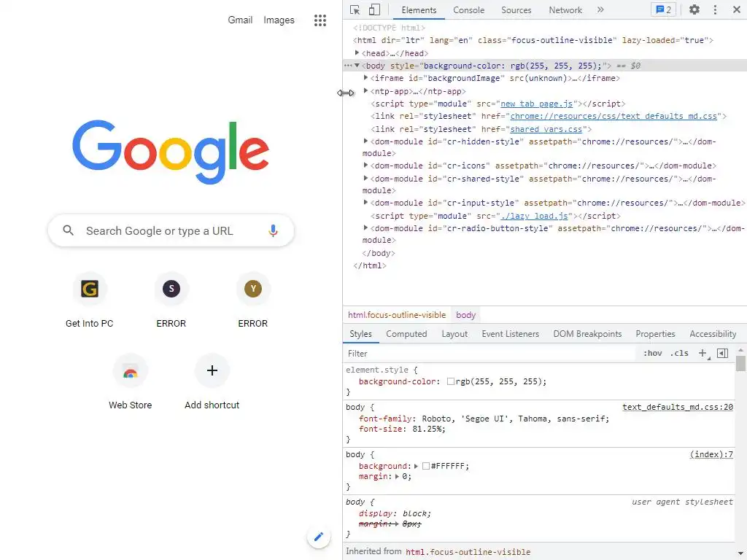747x560 pixels.
Task: Click the search magnifier icon in search box
Action: click(x=69, y=230)
